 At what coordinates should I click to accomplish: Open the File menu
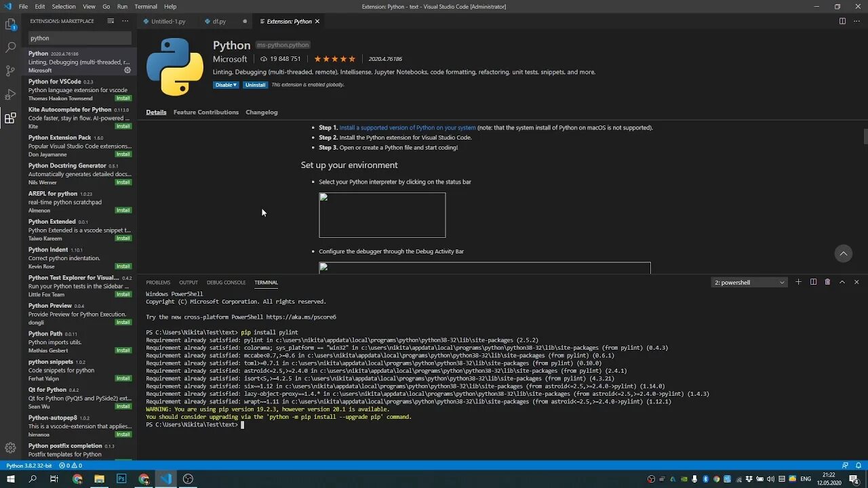click(x=23, y=6)
